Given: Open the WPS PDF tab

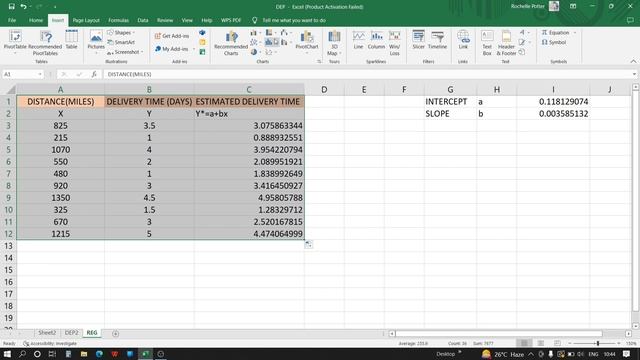Looking at the screenshot, I should tap(231, 20).
